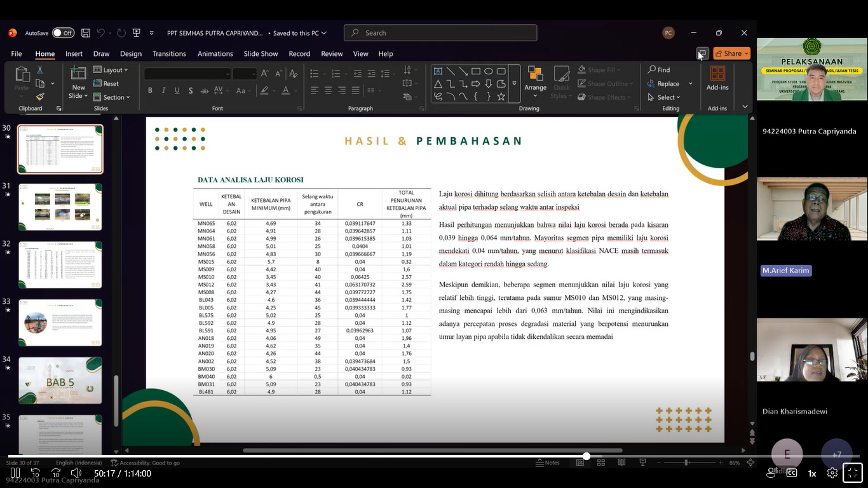Toggle the AutoSave switch
Image resolution: width=868 pixels, height=488 pixels.
point(63,33)
